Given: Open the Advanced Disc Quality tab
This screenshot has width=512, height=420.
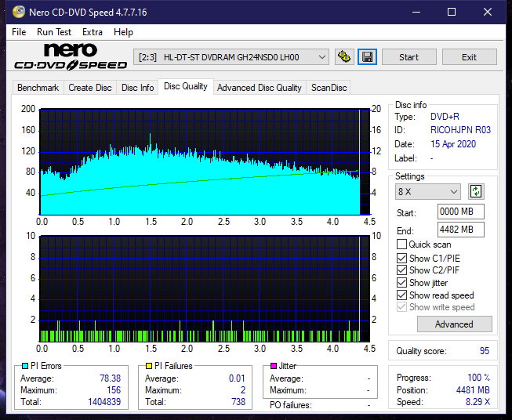Looking at the screenshot, I should 260,88.
